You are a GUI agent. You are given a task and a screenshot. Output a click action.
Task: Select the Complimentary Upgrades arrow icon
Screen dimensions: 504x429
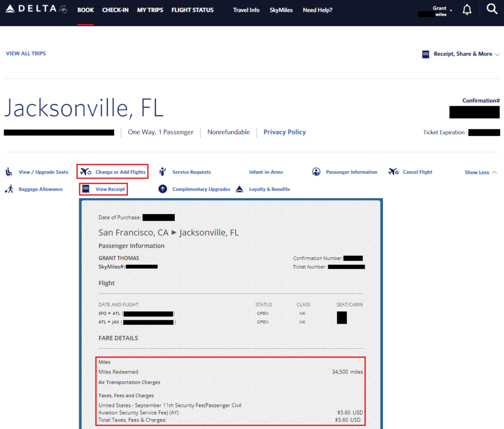162,189
